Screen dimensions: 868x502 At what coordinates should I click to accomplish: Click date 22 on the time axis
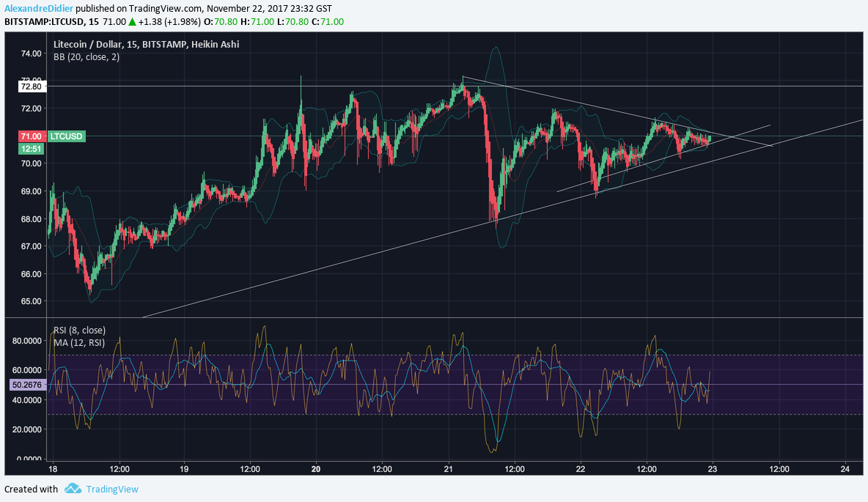[581, 469]
